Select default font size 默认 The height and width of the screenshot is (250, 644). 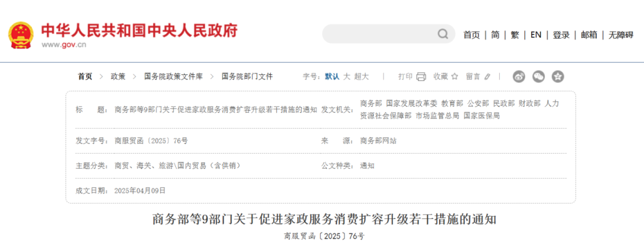[x=332, y=76]
